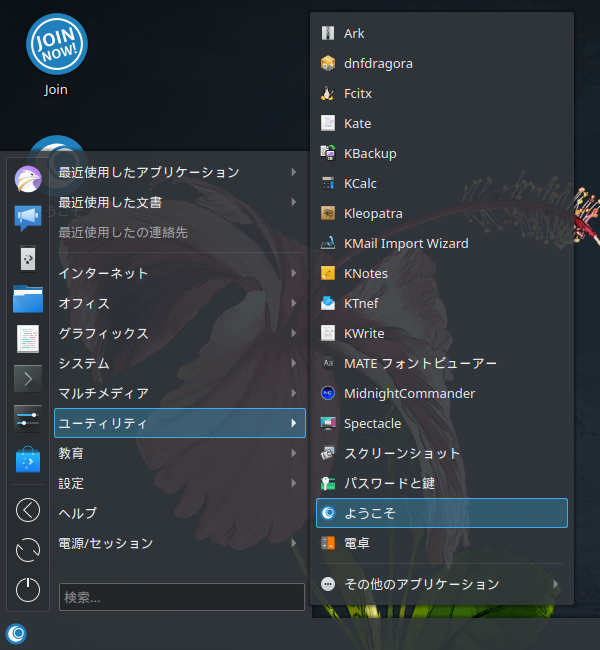The width and height of the screenshot is (600, 650).
Task: Click the restart circular arrows icon
Action: coord(28,550)
